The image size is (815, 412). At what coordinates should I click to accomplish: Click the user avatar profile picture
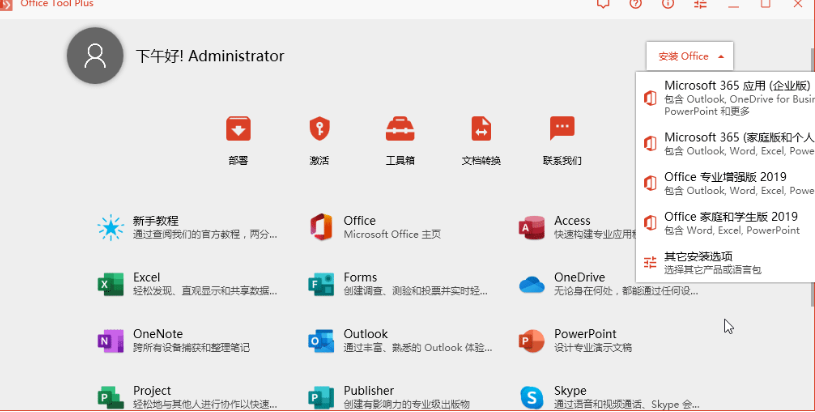95,56
